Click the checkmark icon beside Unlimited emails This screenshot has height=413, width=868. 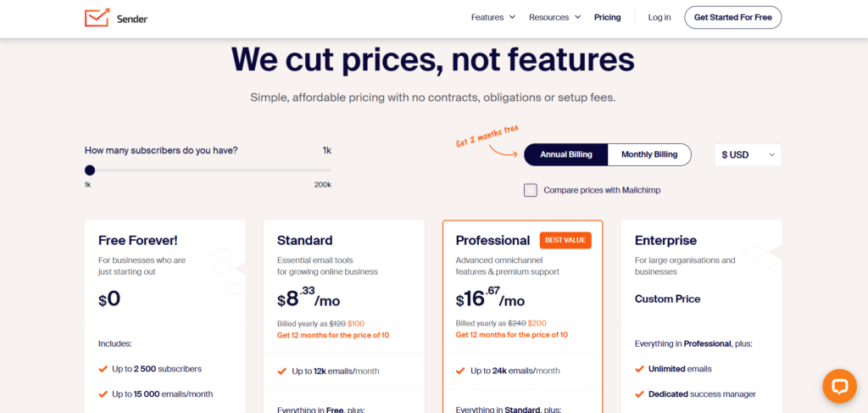639,369
